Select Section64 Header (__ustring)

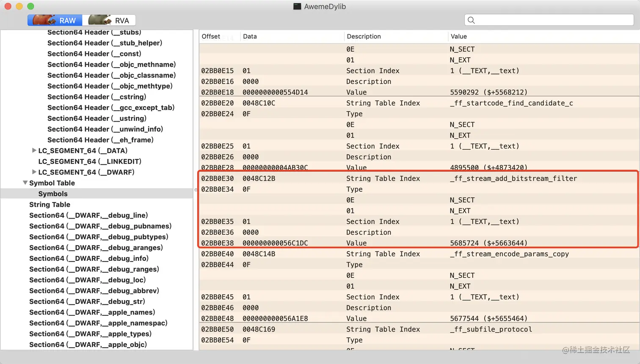[97, 118]
